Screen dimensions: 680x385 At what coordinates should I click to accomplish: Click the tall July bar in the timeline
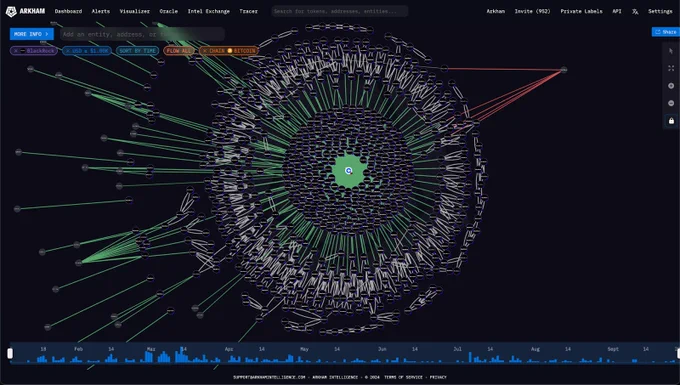[470, 357]
